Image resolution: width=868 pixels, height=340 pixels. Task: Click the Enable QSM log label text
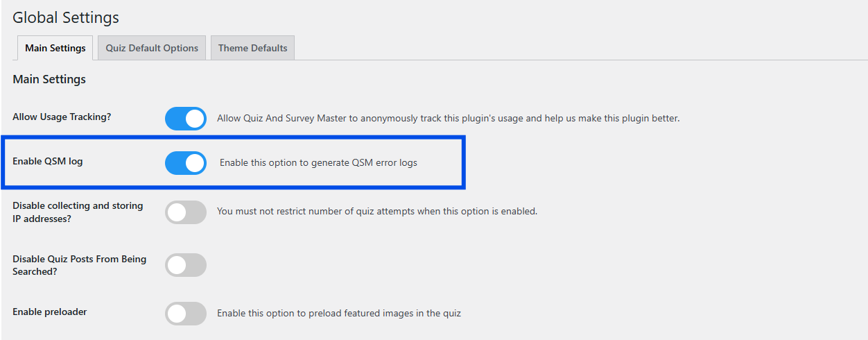pyautogui.click(x=47, y=162)
